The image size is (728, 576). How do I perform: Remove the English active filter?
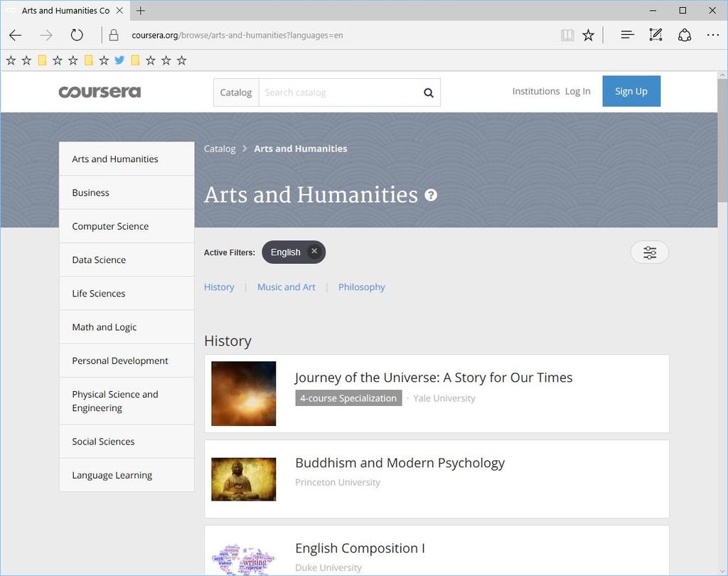tap(314, 251)
